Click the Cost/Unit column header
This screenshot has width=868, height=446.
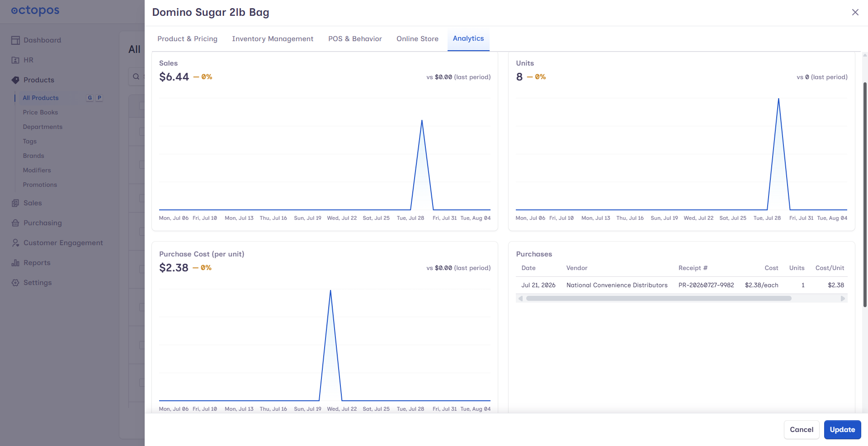point(830,268)
